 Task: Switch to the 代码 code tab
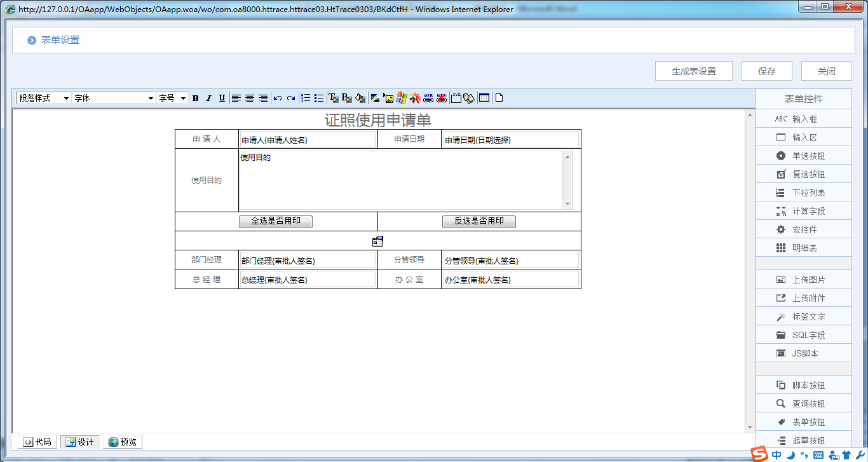pyautogui.click(x=37, y=442)
